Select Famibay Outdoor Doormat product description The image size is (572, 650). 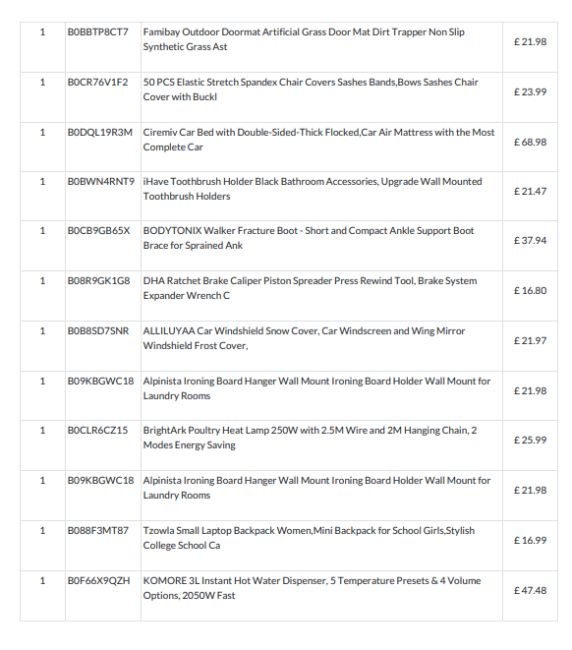coord(303,39)
